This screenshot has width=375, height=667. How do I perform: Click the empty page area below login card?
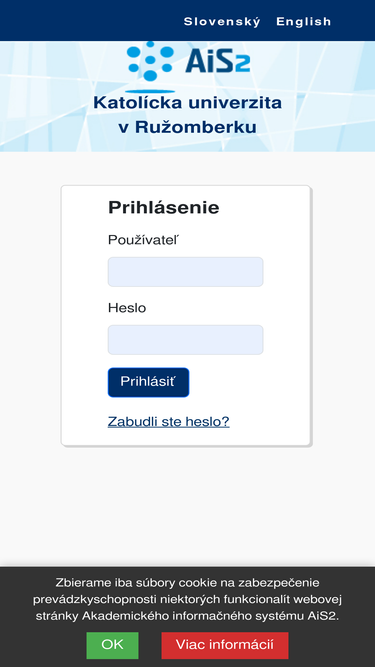pos(188,506)
